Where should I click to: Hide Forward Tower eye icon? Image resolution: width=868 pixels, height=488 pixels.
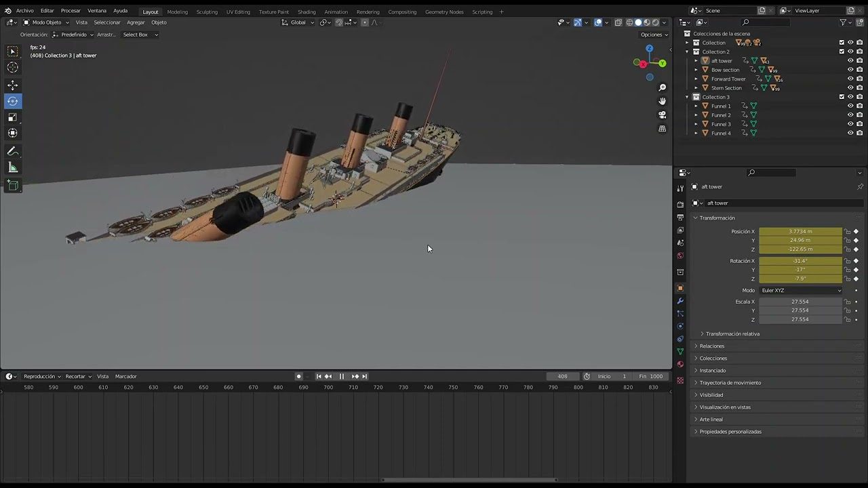pyautogui.click(x=850, y=79)
